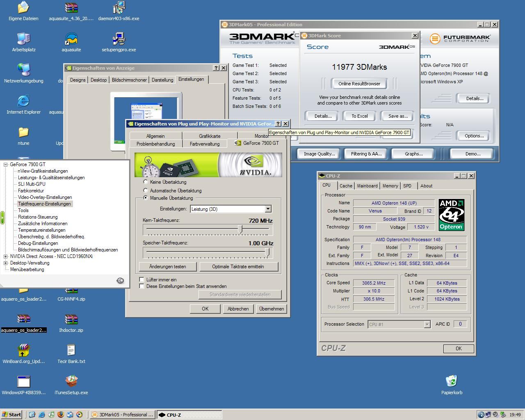Screen dimensions: 525x420
Task: Click Übernehmen in GeForce properties dialog
Action: pos(272,309)
